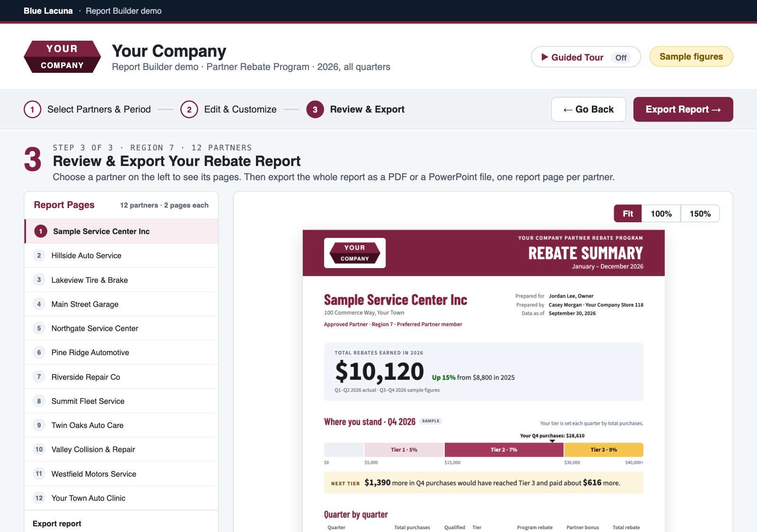Select Your Town Auto Clinic partner
This screenshot has width=757, height=532.
tap(122, 498)
